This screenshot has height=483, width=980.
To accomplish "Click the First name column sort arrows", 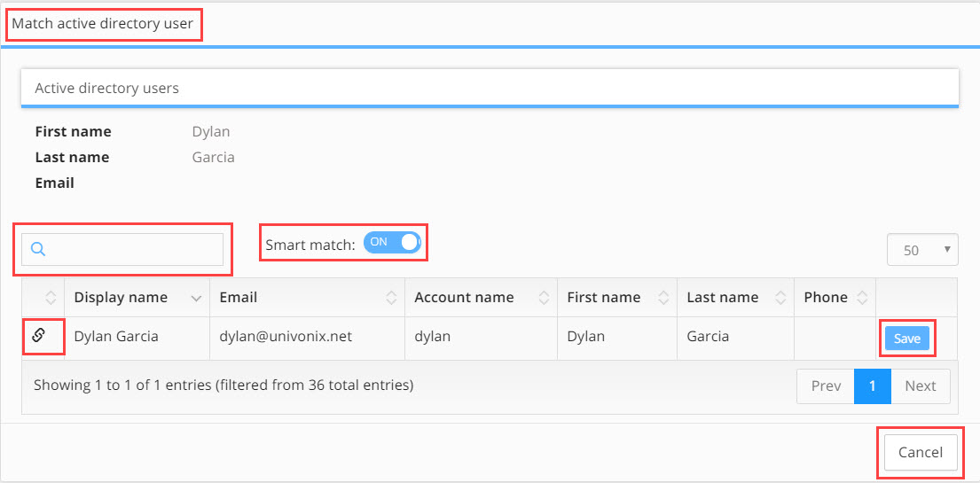I will [663, 298].
